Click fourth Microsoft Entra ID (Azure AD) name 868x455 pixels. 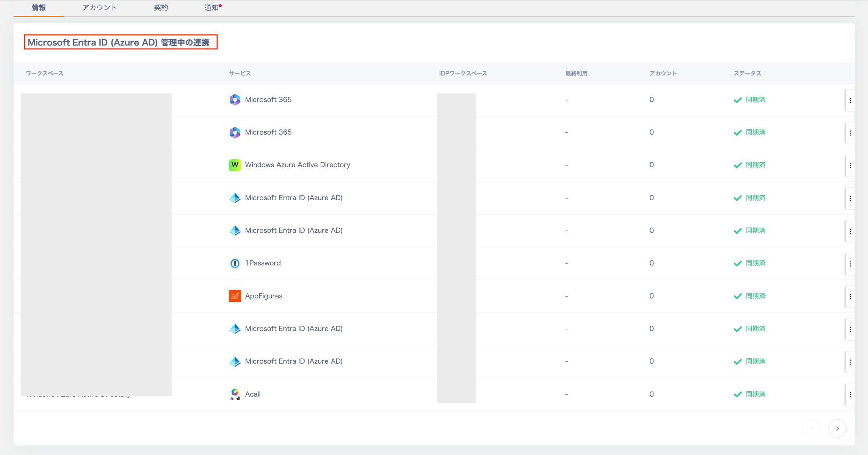pos(294,361)
